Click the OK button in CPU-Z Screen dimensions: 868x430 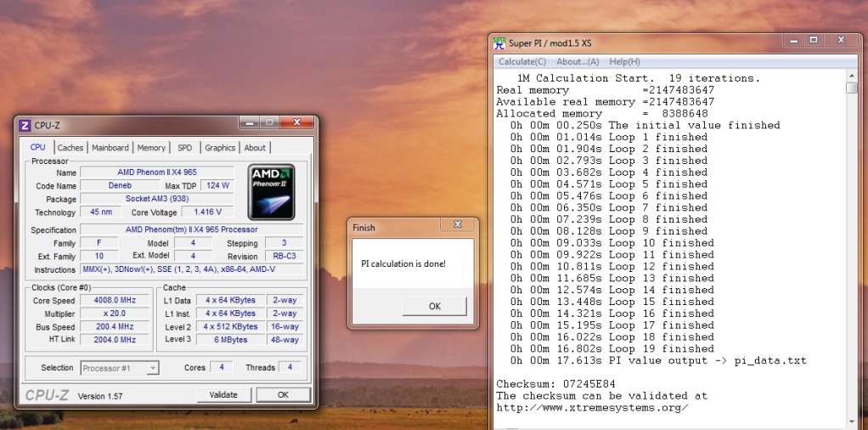pyautogui.click(x=283, y=394)
